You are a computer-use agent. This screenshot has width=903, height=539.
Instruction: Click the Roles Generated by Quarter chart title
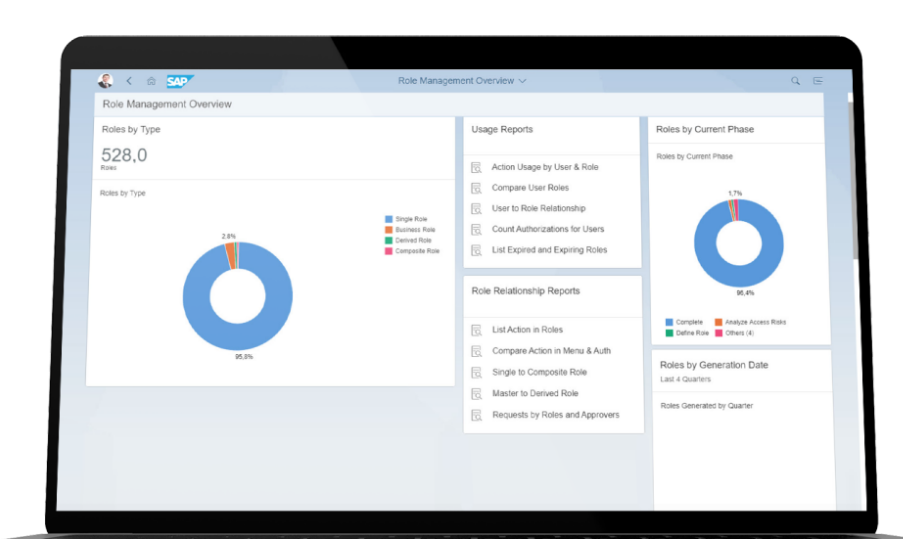[x=707, y=406]
